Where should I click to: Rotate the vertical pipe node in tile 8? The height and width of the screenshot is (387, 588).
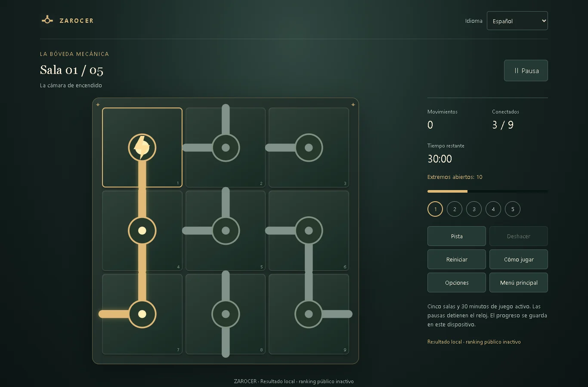(226, 314)
